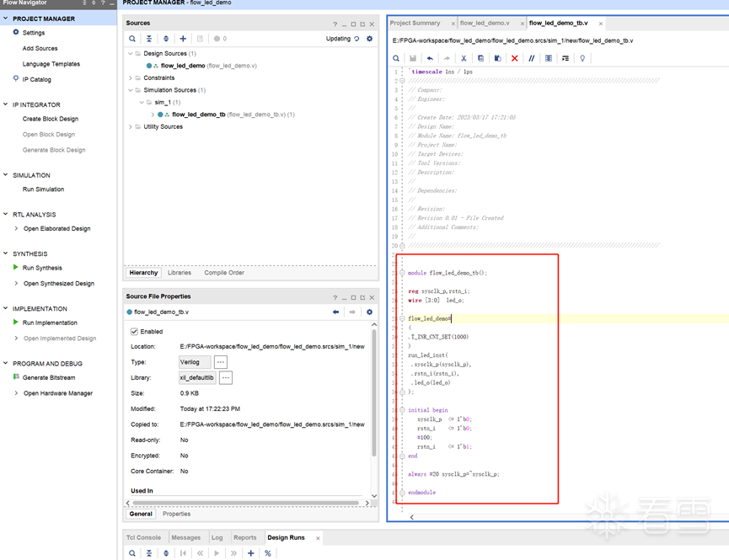Copy selection in the editor toolbar

point(480,58)
